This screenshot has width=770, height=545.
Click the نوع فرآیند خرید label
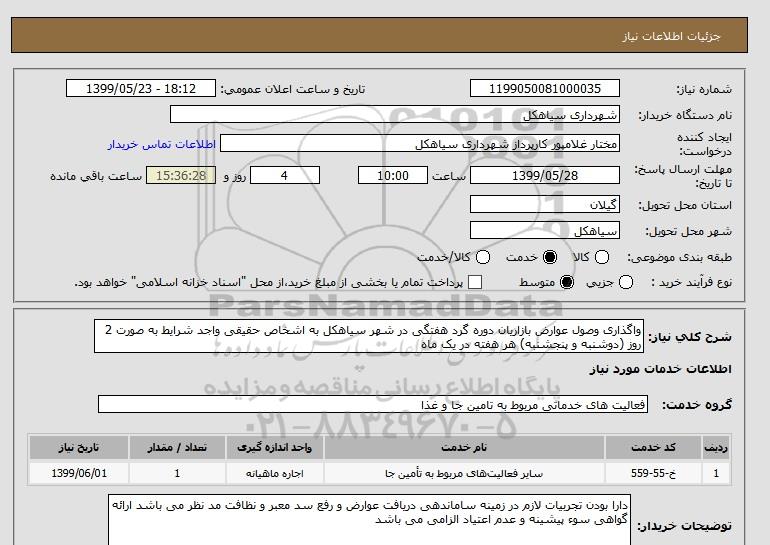[691, 282]
